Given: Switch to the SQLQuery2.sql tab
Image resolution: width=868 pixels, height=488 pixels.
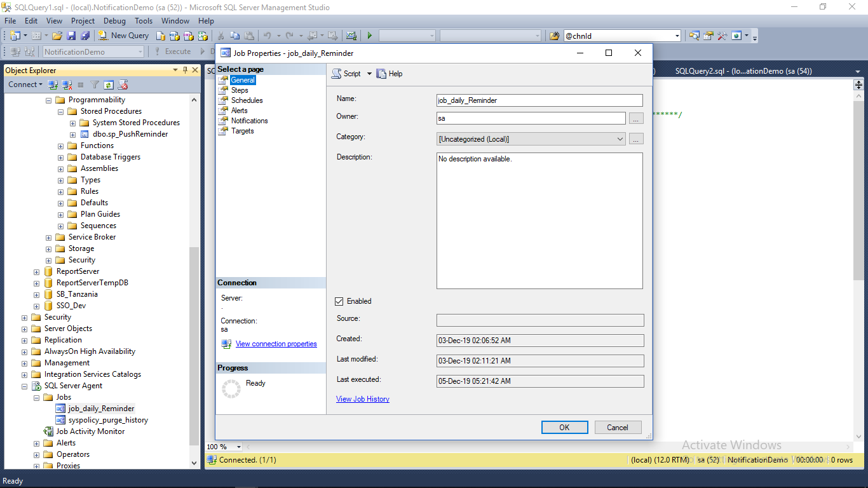Looking at the screenshot, I should [743, 71].
